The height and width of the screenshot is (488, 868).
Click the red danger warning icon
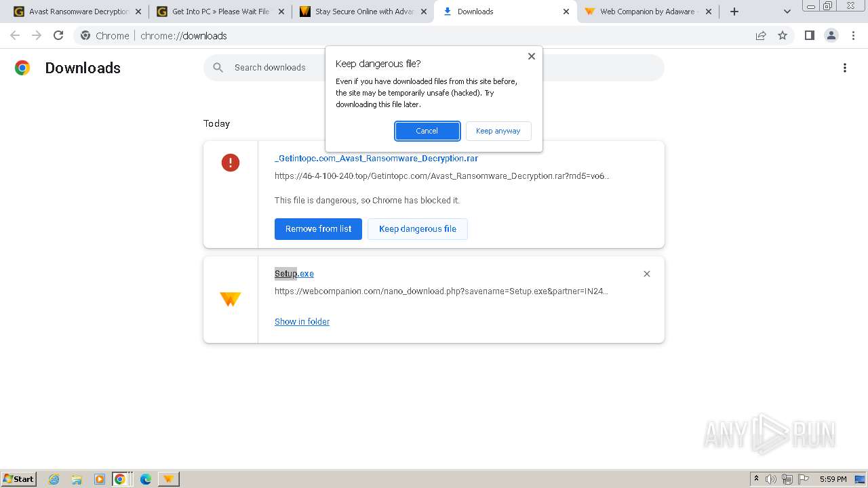(231, 163)
